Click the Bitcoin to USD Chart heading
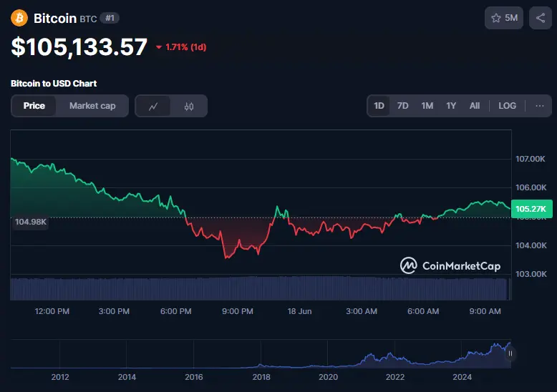Screen dimensions: 557x392 click(x=54, y=84)
